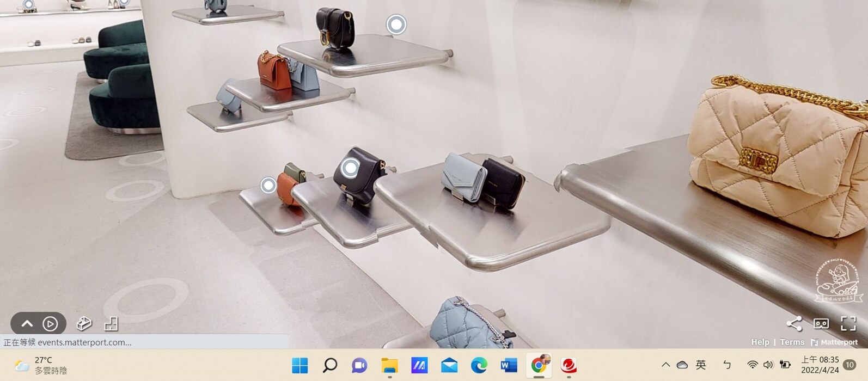This screenshot has height=381, width=868.
Task: Show hidden system tray icons
Action: point(665,365)
